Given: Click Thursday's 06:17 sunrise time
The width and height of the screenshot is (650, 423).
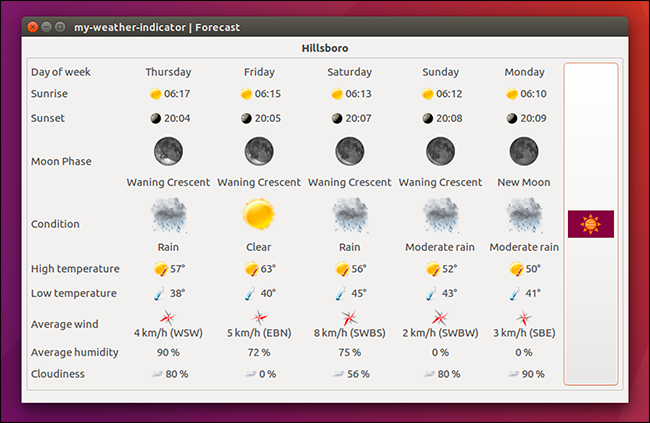Looking at the screenshot, I should pyautogui.click(x=177, y=94).
